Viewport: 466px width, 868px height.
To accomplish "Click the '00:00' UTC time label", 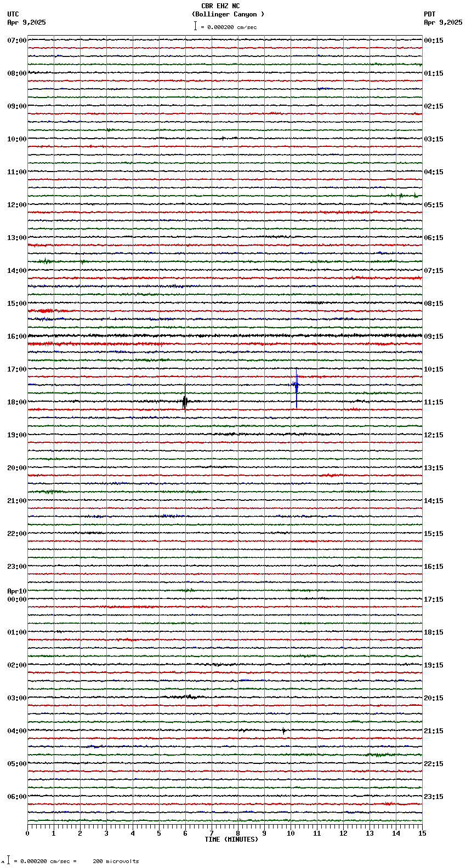I will (17, 599).
